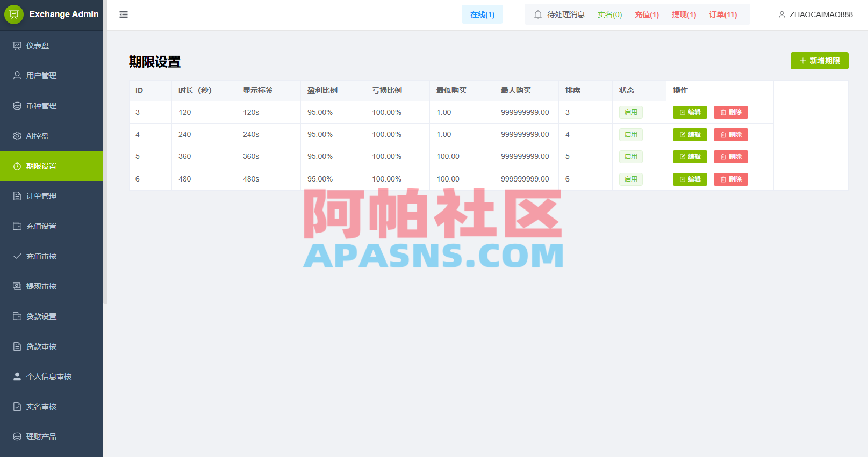The height and width of the screenshot is (457, 868).
Task: Click the 启用 status tag for ID 5
Action: click(x=631, y=157)
